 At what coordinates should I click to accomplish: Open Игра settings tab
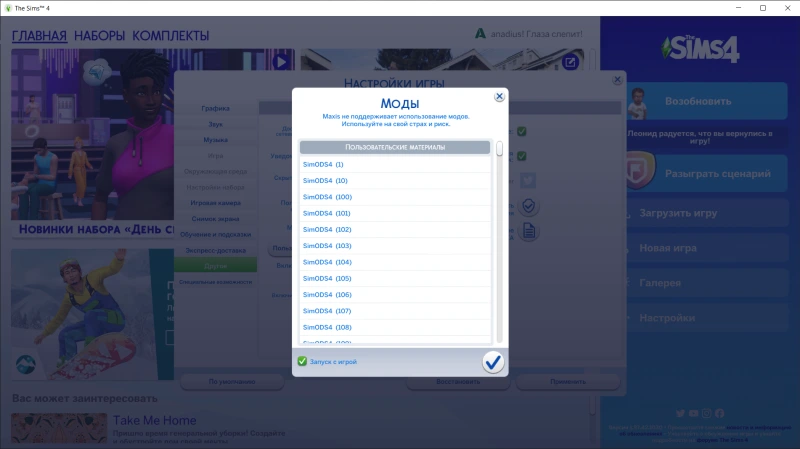click(x=215, y=156)
